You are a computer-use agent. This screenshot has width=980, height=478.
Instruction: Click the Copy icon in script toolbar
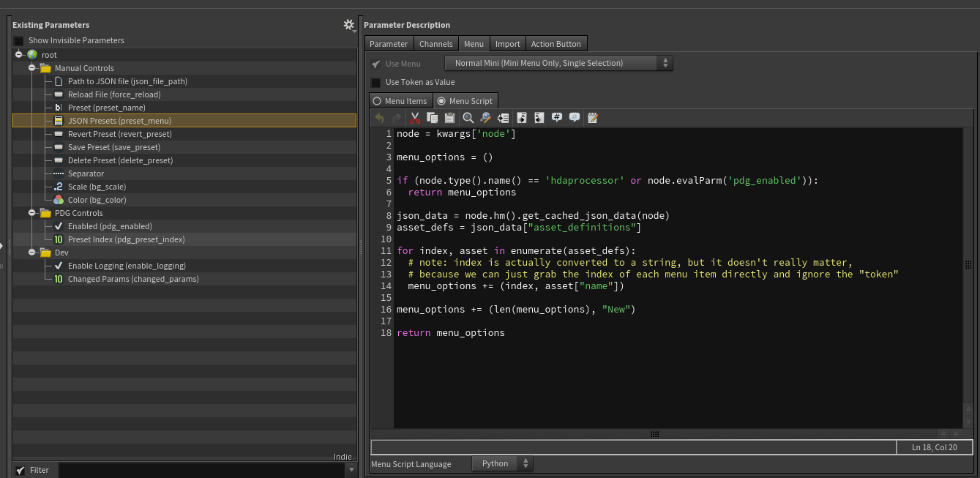pyautogui.click(x=432, y=118)
